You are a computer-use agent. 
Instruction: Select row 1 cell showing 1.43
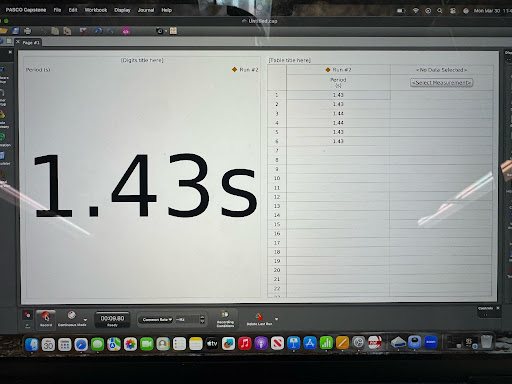(338, 95)
